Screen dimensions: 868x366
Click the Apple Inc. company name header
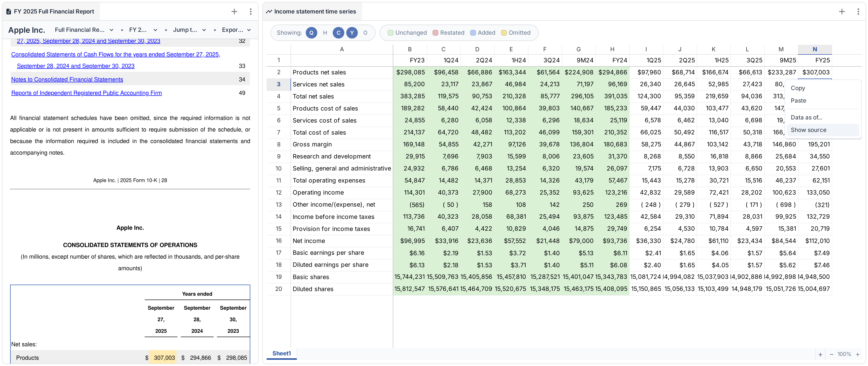point(27,30)
